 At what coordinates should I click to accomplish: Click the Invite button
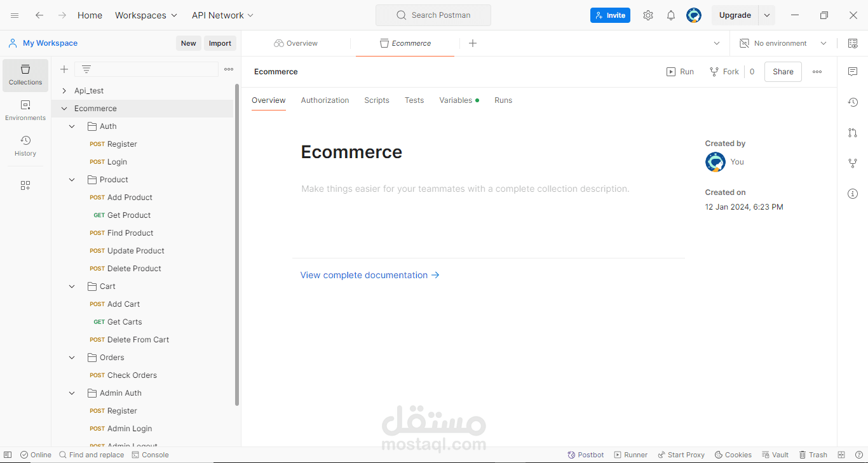coord(610,15)
